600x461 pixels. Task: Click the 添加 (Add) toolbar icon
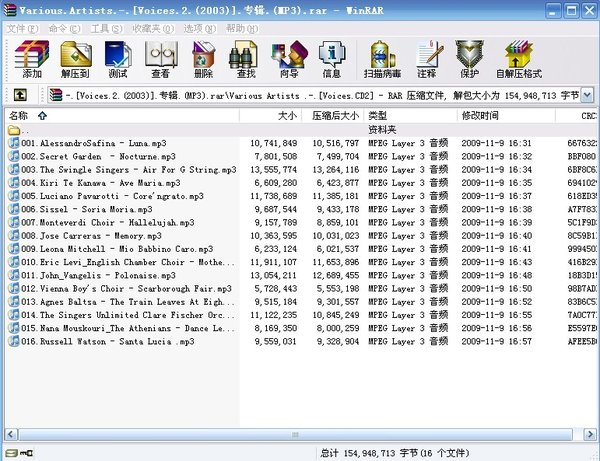pos(32,59)
